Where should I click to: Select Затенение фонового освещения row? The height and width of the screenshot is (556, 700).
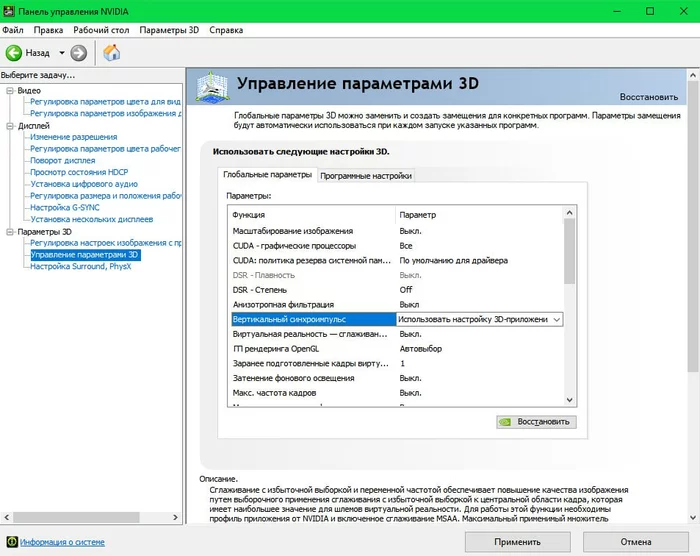click(x=396, y=378)
